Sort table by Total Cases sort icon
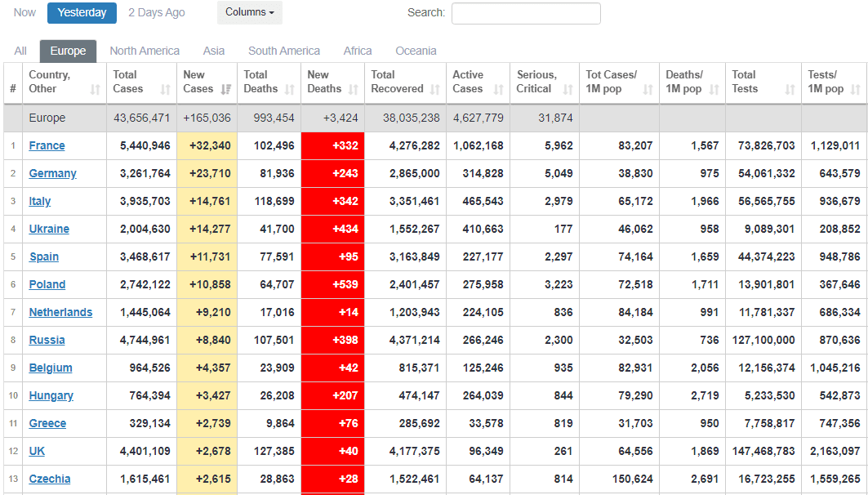 point(166,89)
